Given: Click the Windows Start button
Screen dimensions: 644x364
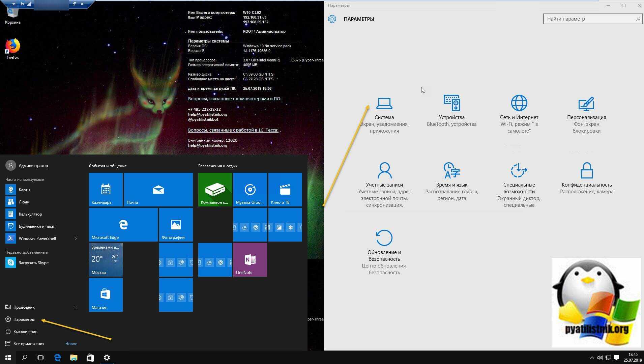Looking at the screenshot, I should pyautogui.click(x=8, y=358).
